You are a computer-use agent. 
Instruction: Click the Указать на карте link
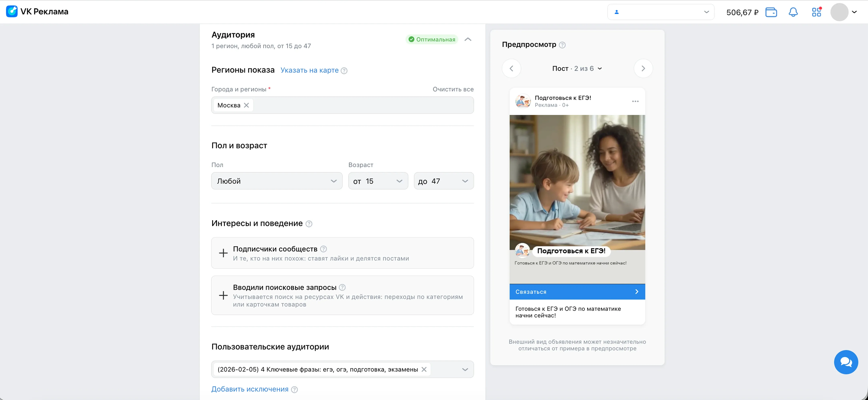[x=309, y=70]
